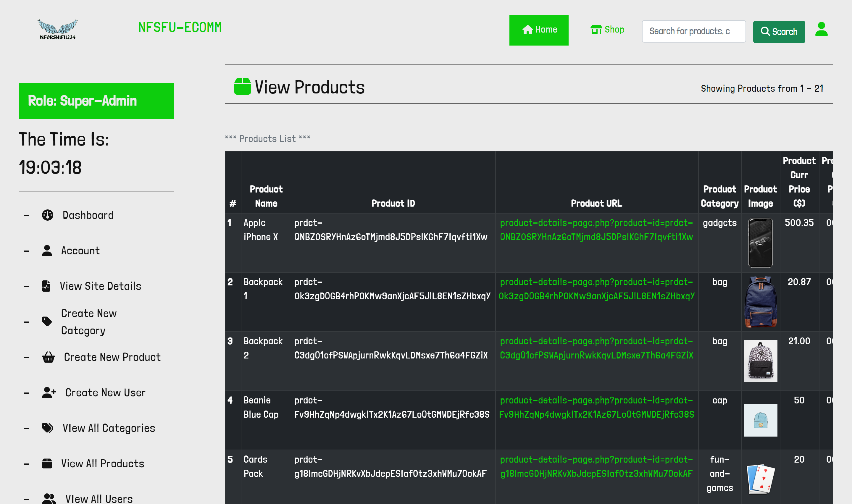Click the NFORSHIFU234 winged logo
Screen dimensions: 852x504
(57, 29)
